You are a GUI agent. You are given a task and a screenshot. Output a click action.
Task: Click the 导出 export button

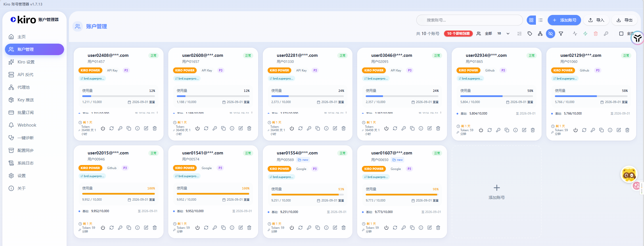pyautogui.click(x=624, y=20)
